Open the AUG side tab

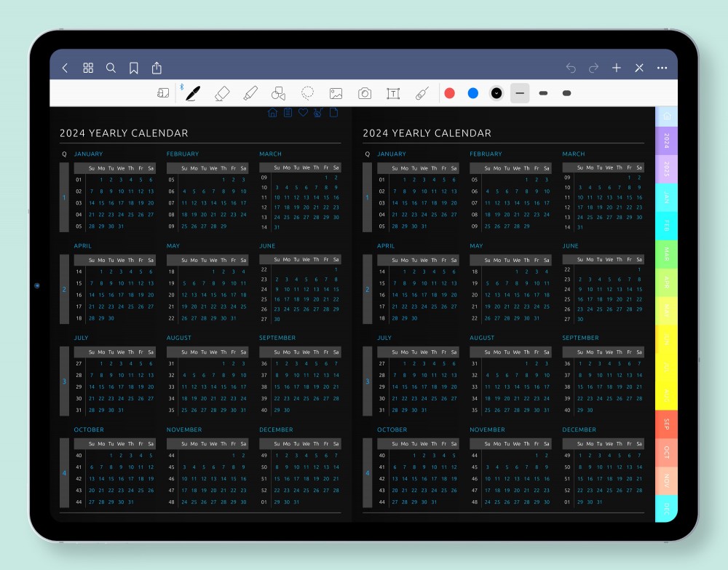click(667, 396)
